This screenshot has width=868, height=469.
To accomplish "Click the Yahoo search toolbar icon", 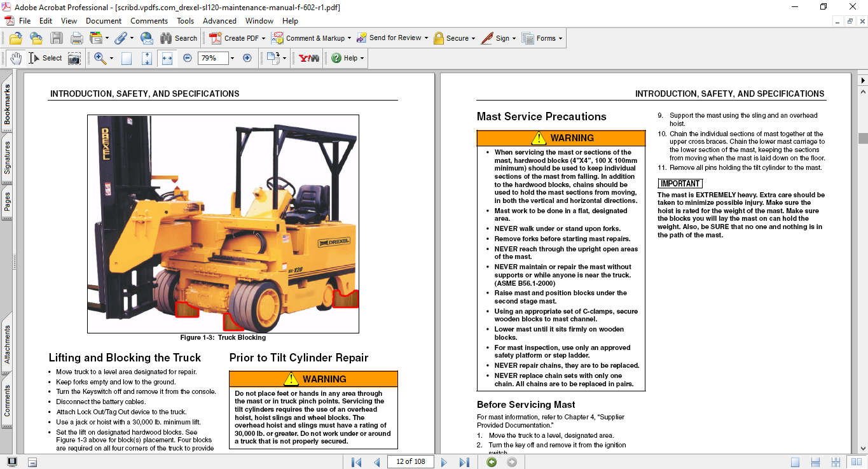I will [310, 58].
